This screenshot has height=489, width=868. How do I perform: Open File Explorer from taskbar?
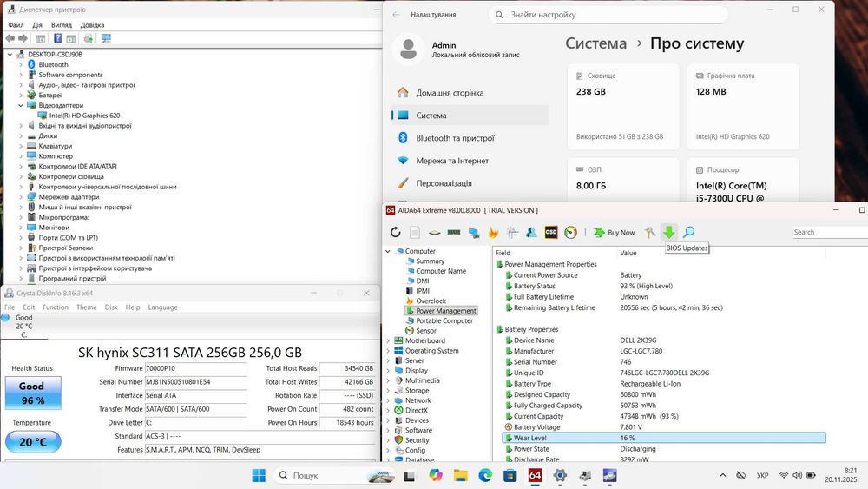461,475
